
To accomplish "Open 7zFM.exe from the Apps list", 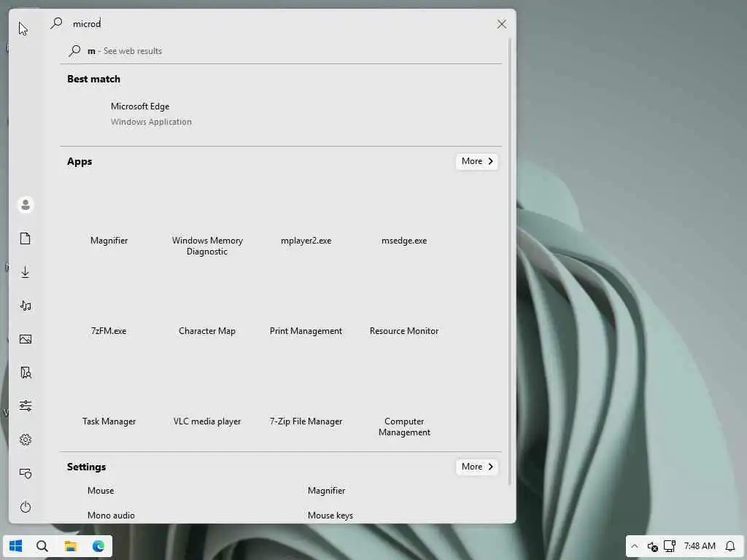I will [x=109, y=309].
